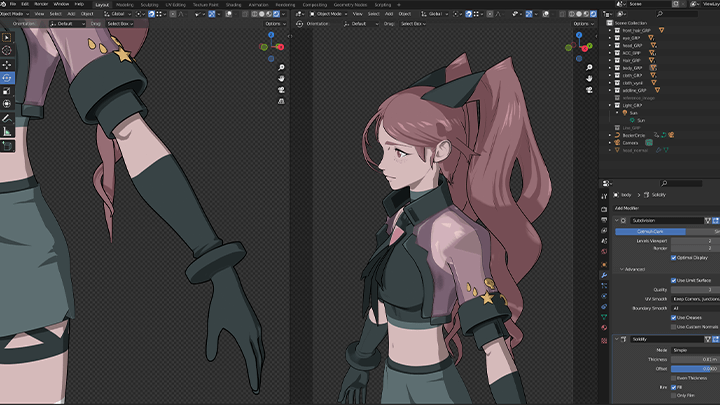Click pan hand icon in left viewport
Screen dimensions: 720x405
pyautogui.click(x=281, y=79)
